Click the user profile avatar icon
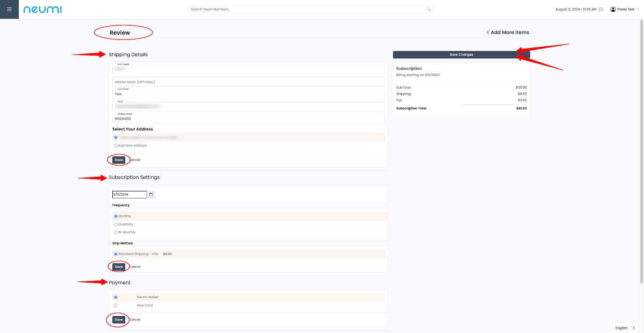The height and width of the screenshot is (333, 644). coord(613,9)
